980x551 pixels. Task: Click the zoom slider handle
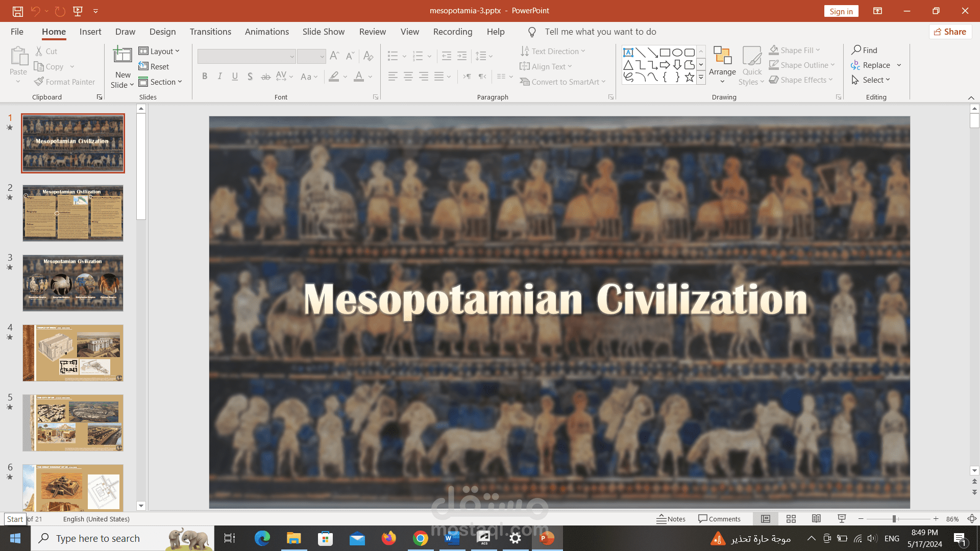click(x=894, y=519)
